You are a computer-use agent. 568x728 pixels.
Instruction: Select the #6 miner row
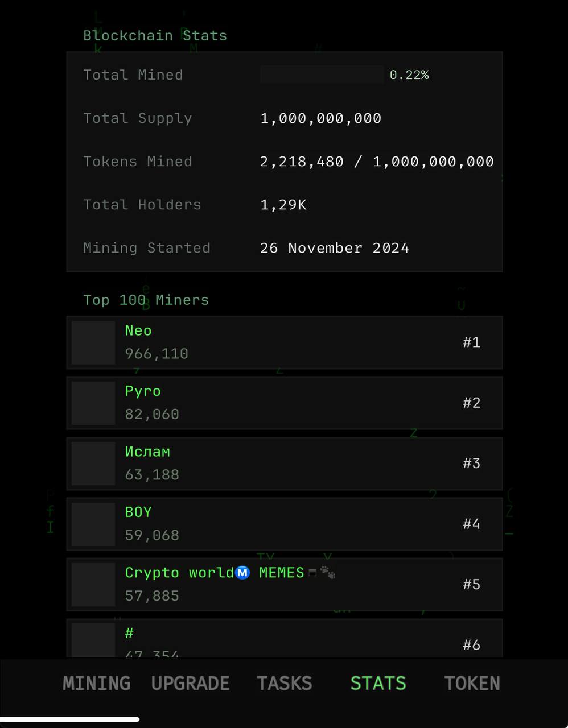tap(285, 639)
